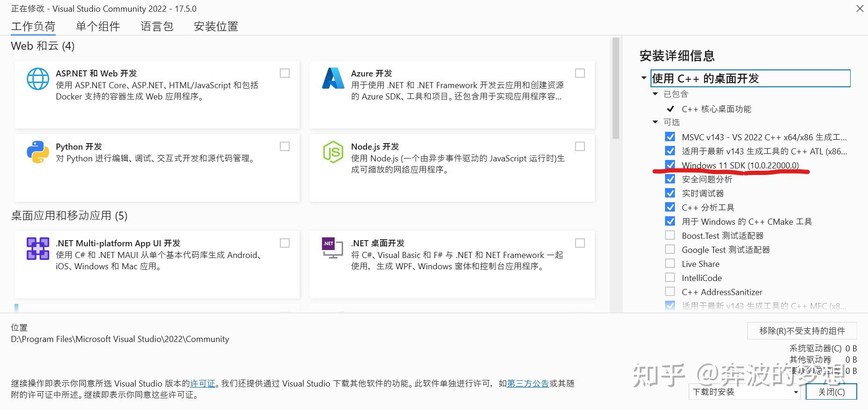Open the 第三方公告 link
This screenshot has height=410, width=868.
point(528,383)
